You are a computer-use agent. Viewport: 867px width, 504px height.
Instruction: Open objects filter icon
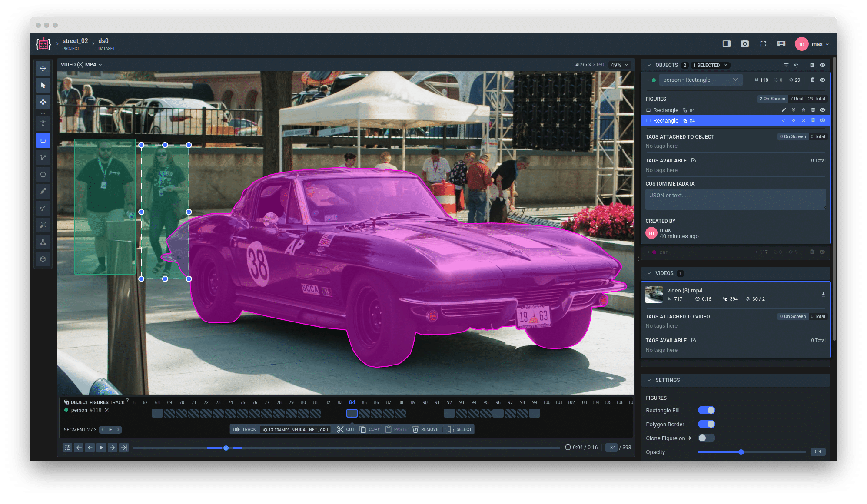point(786,65)
